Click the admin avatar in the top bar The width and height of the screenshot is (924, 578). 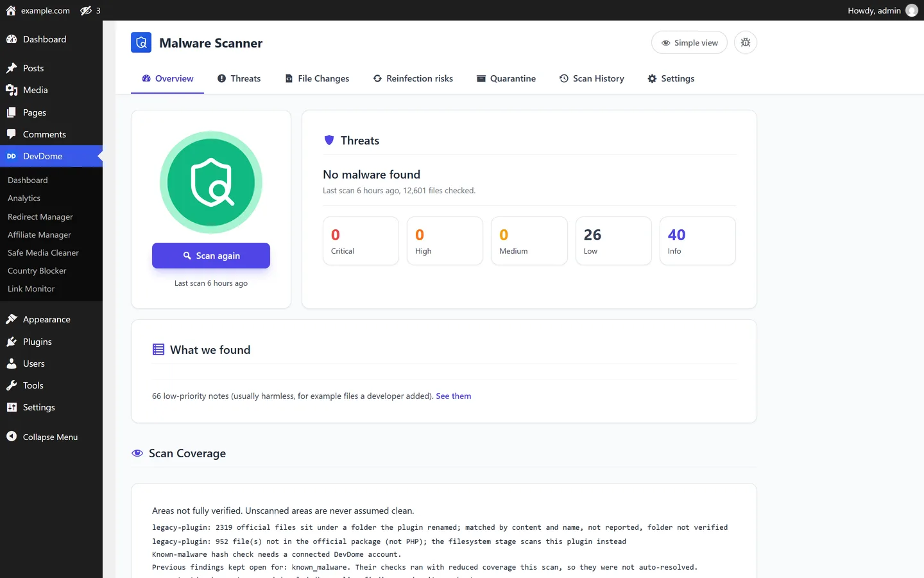click(x=911, y=10)
